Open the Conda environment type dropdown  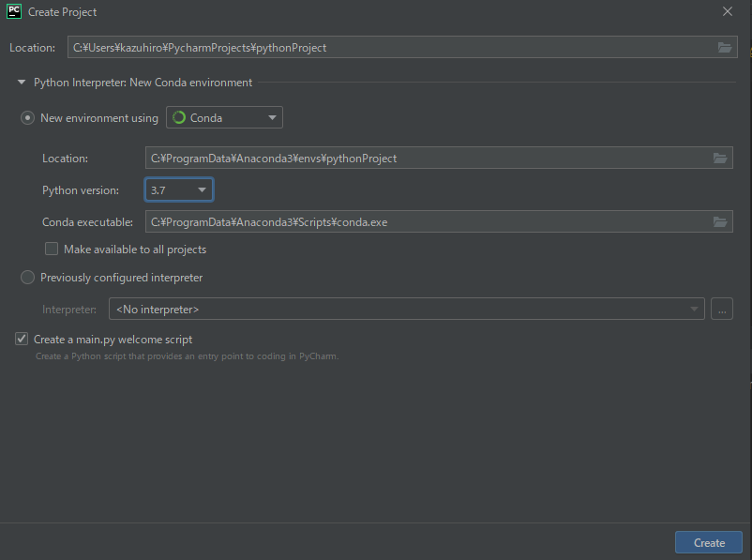[225, 118]
